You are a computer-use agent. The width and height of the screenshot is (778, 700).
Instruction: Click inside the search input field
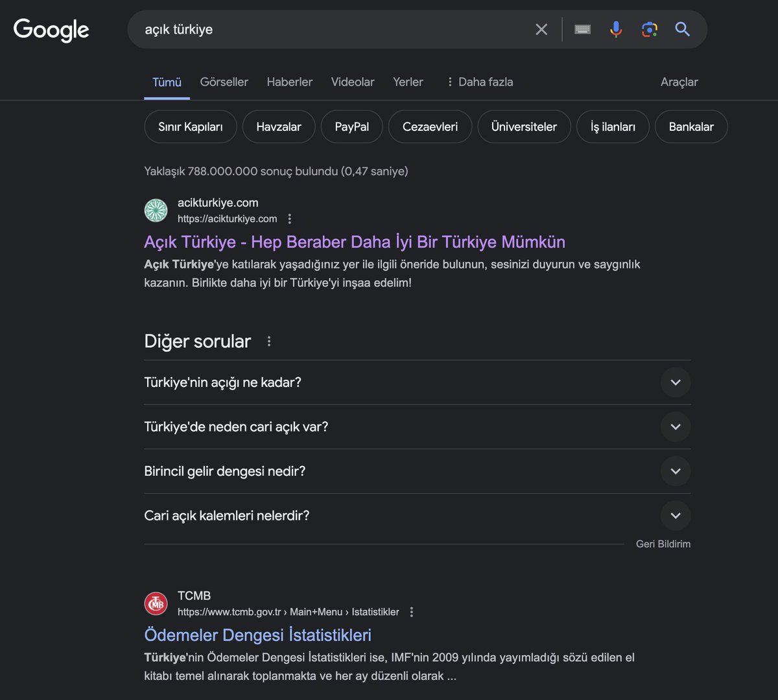tap(324, 29)
